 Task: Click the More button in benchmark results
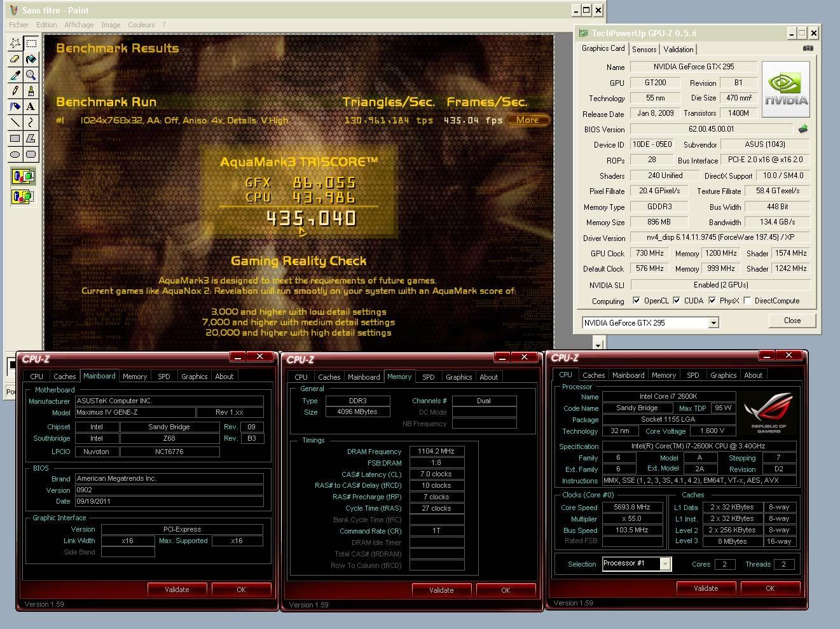pyautogui.click(x=528, y=120)
